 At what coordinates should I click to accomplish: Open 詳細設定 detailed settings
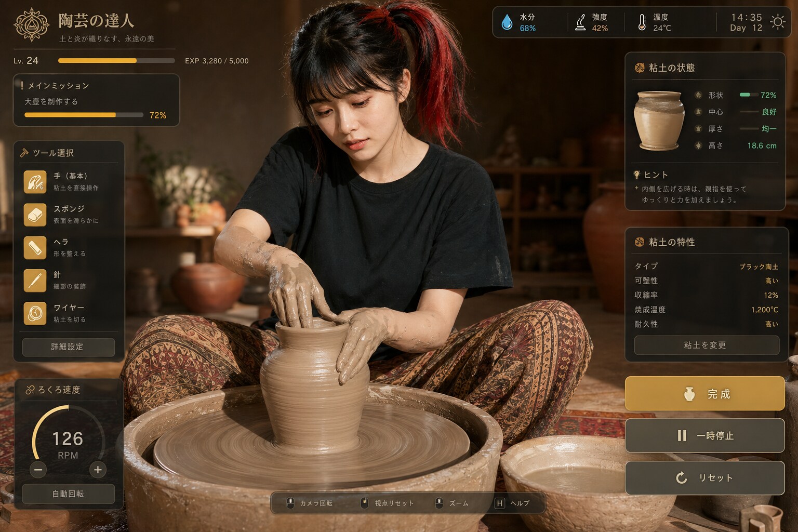click(x=68, y=347)
